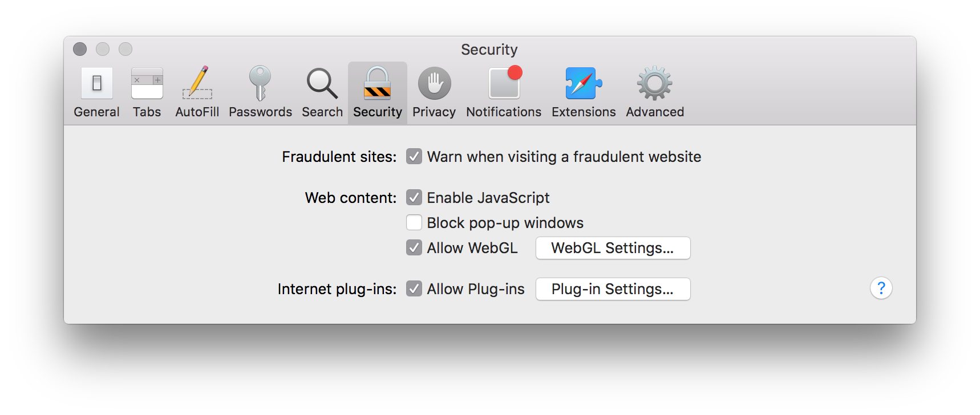
Task: Toggle the Allow WebGL checkbox
Action: click(414, 248)
